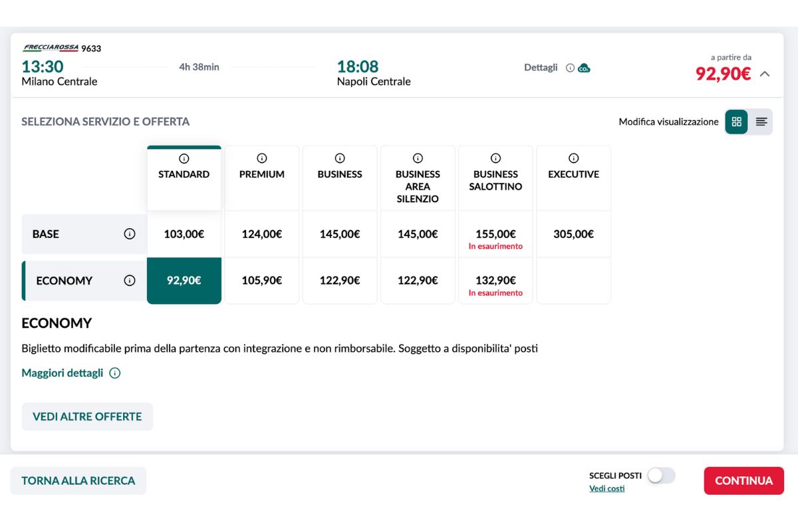
Task: Click the info icon beside BASE
Action: click(x=130, y=234)
